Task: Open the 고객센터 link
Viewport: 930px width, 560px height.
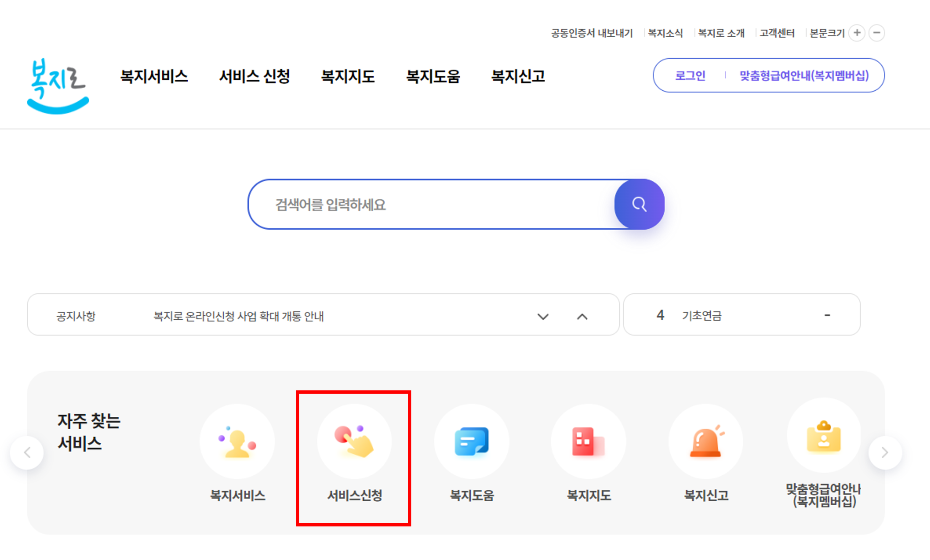Action: pyautogui.click(x=777, y=33)
